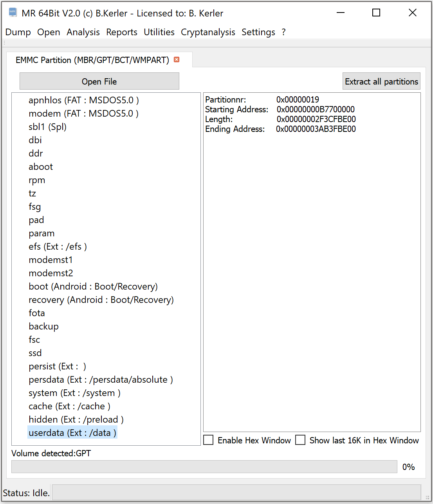Image resolution: width=433 pixels, height=504 pixels.
Task: Maximize the MR application window
Action: 376,13
